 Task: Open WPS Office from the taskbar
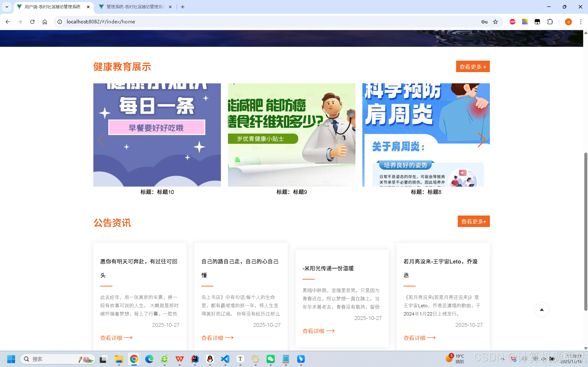179,359
